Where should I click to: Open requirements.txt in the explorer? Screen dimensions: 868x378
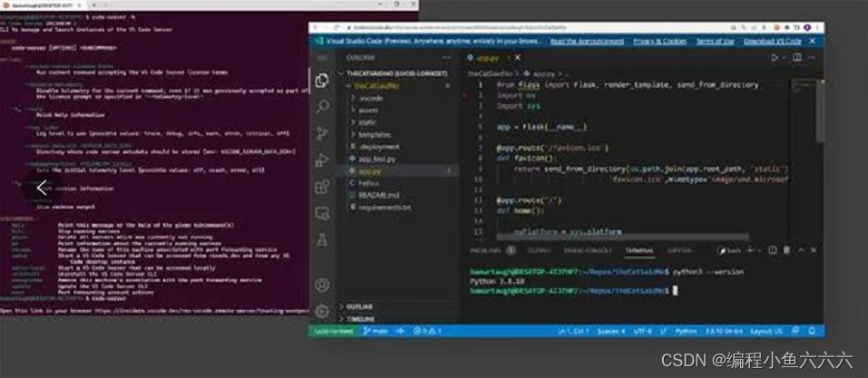pyautogui.click(x=397, y=208)
